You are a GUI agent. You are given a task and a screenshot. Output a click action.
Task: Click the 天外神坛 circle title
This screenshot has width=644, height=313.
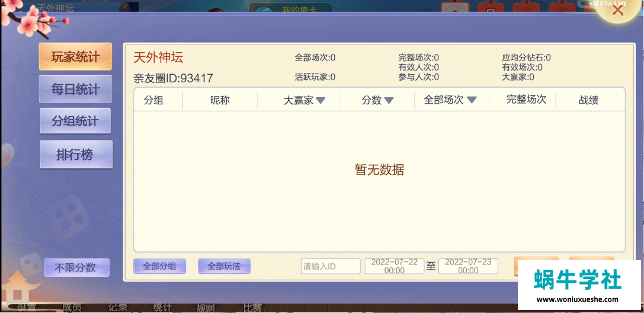tap(158, 58)
